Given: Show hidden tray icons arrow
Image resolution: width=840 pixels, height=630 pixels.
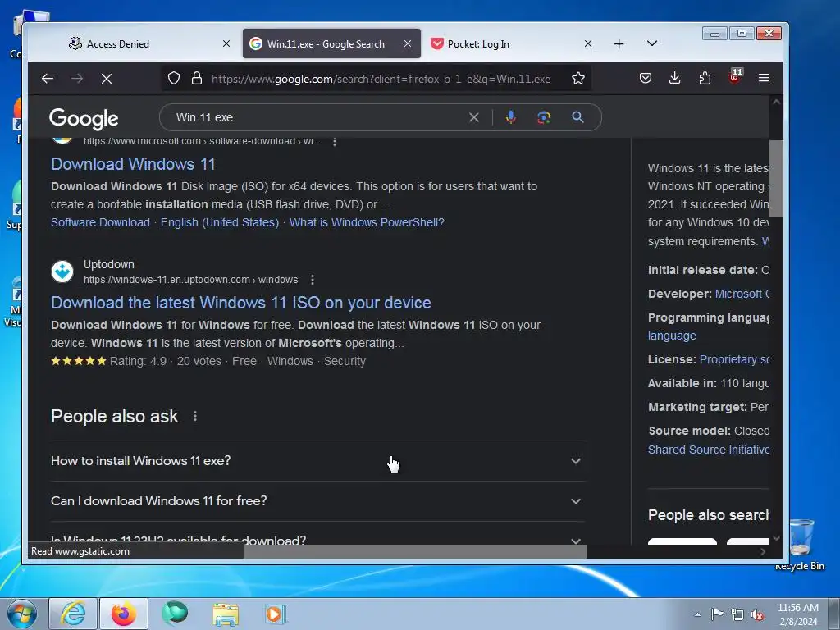Looking at the screenshot, I should (x=697, y=614).
